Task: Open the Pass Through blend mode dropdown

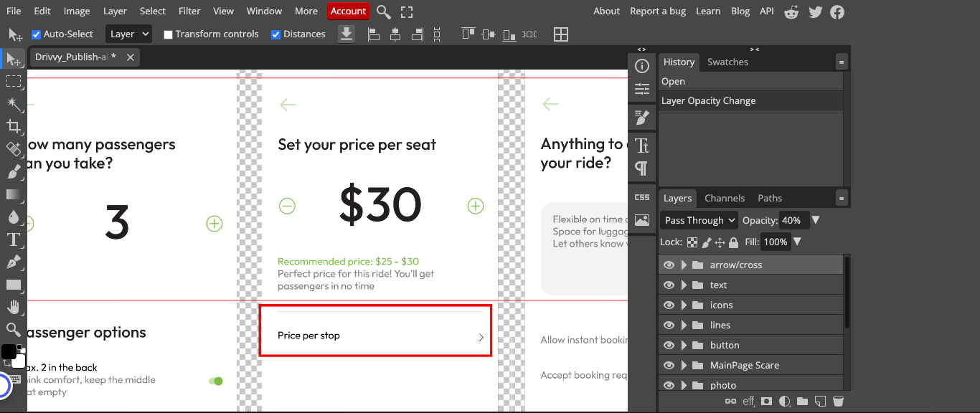Action: (x=699, y=220)
